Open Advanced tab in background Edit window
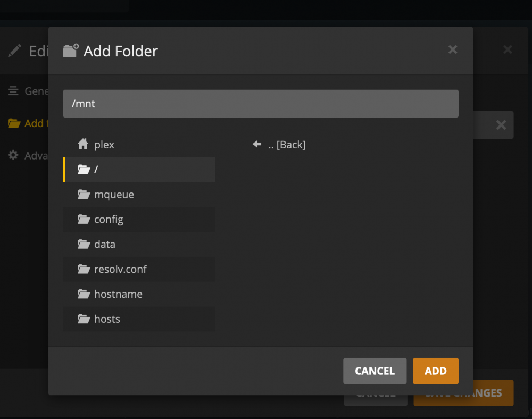532x419 pixels. [x=29, y=156]
